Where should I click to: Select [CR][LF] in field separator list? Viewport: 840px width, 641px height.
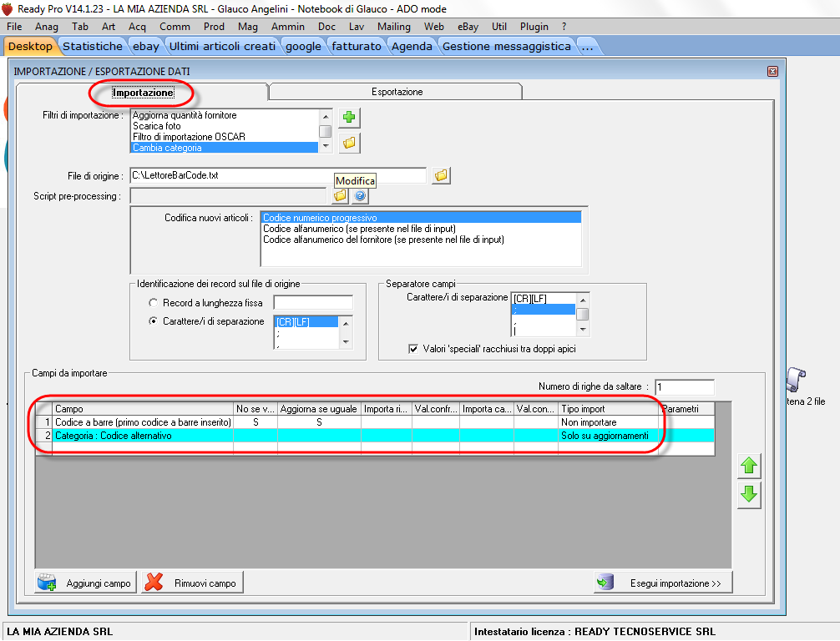tap(544, 299)
